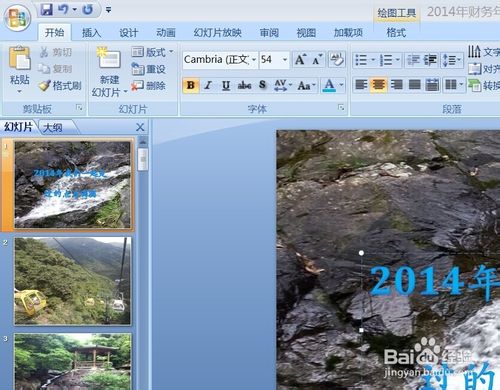Save the presentation with the floppy icon
The height and width of the screenshot is (390, 500).
[x=47, y=10]
